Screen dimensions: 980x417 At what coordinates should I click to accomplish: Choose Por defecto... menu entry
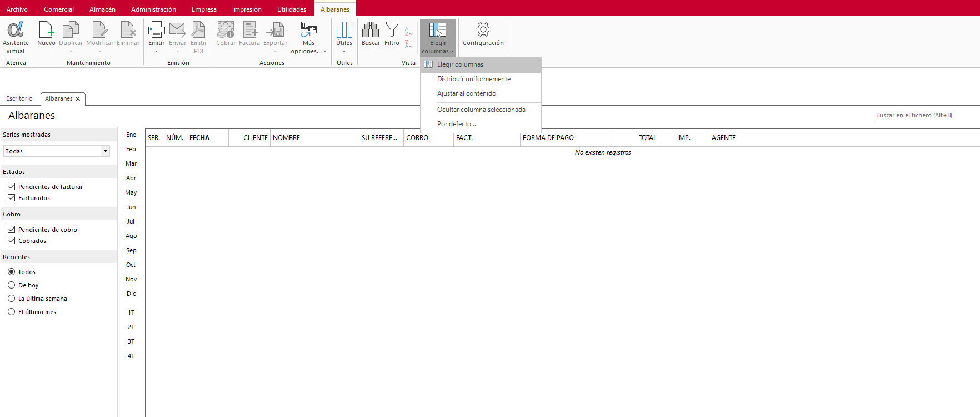pyautogui.click(x=481, y=124)
